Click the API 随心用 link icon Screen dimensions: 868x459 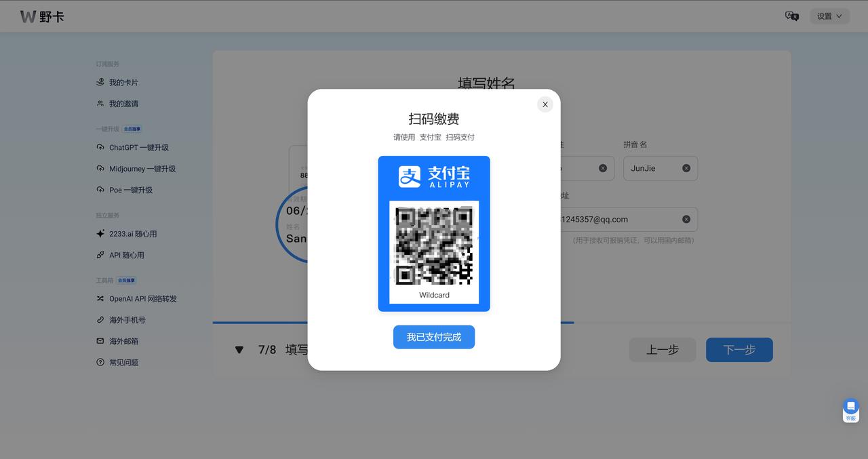pyautogui.click(x=100, y=255)
